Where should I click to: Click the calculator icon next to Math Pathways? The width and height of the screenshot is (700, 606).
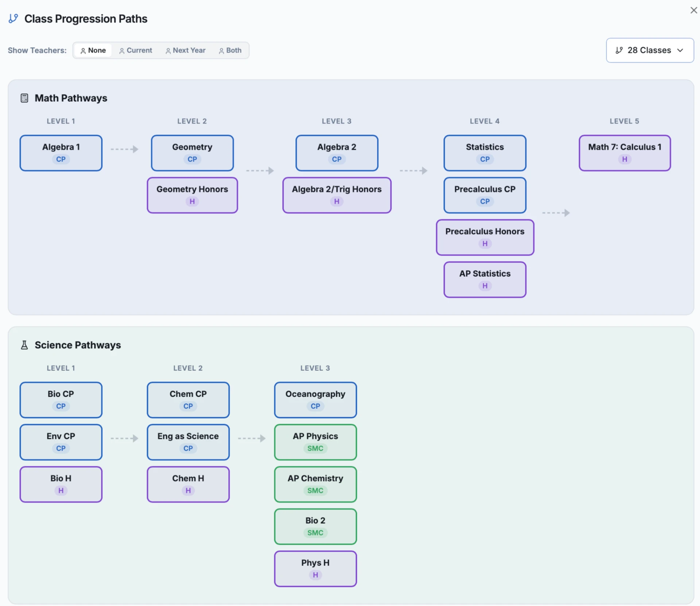pos(24,98)
